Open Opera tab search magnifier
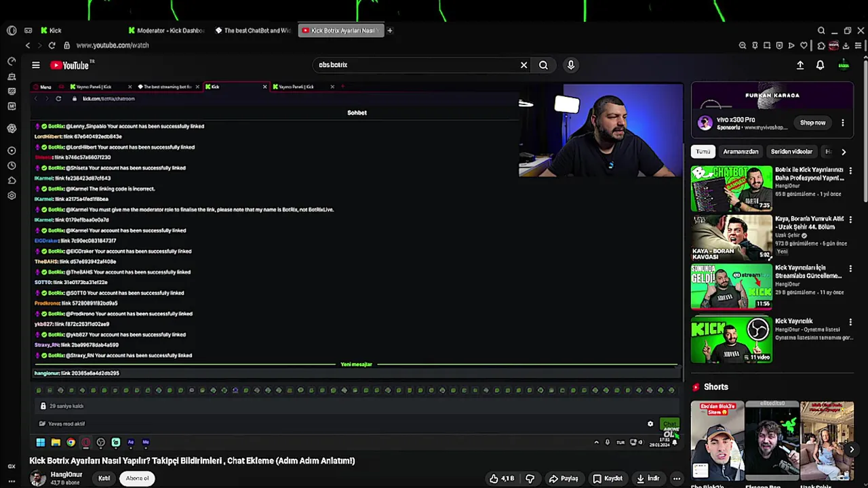 821,30
